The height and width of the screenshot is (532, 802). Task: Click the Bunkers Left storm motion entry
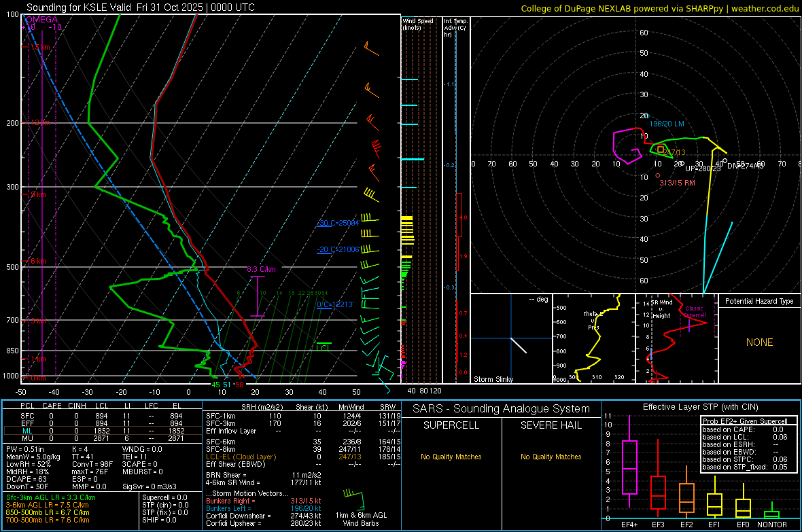point(264,508)
